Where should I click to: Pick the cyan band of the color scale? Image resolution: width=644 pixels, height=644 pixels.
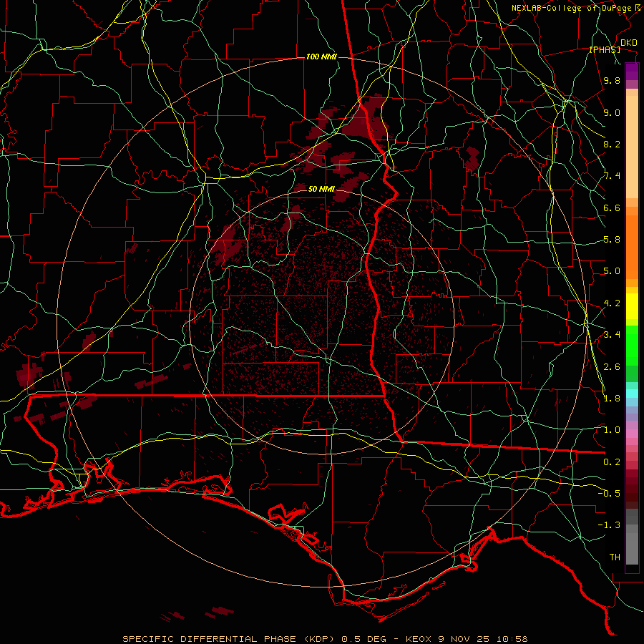pos(632,393)
